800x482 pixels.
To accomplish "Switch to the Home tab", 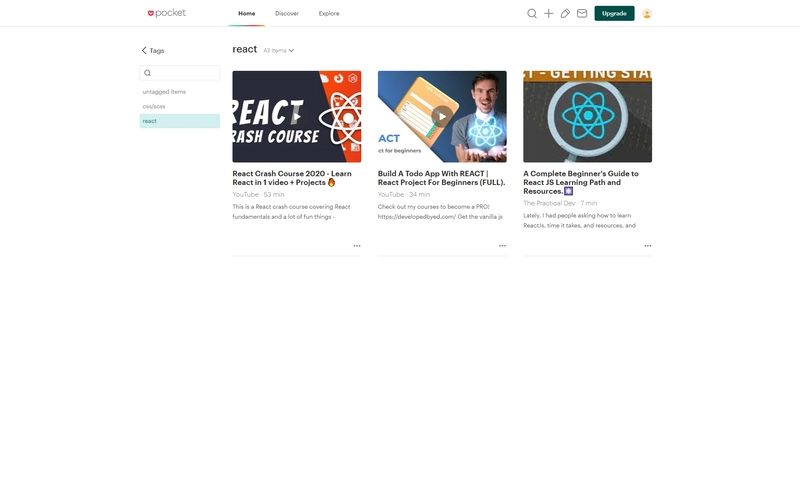I will tap(246, 14).
